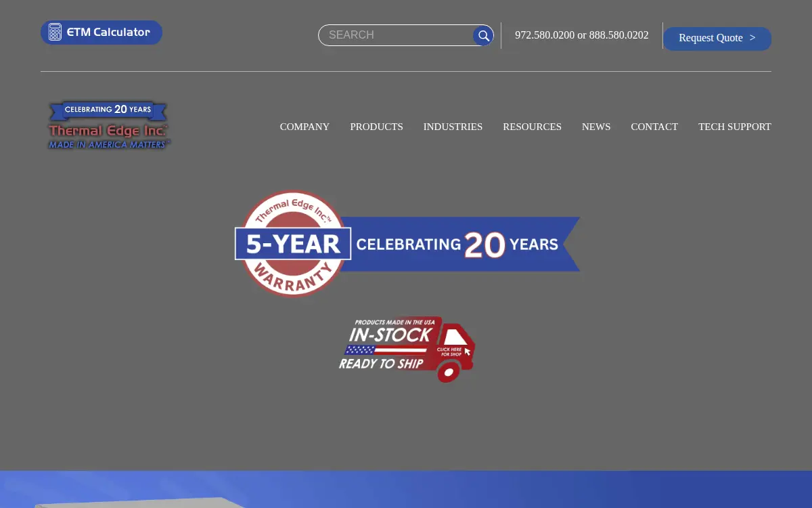The image size is (812, 508).
Task: Open the ETM Calculator button
Action: click(101, 33)
